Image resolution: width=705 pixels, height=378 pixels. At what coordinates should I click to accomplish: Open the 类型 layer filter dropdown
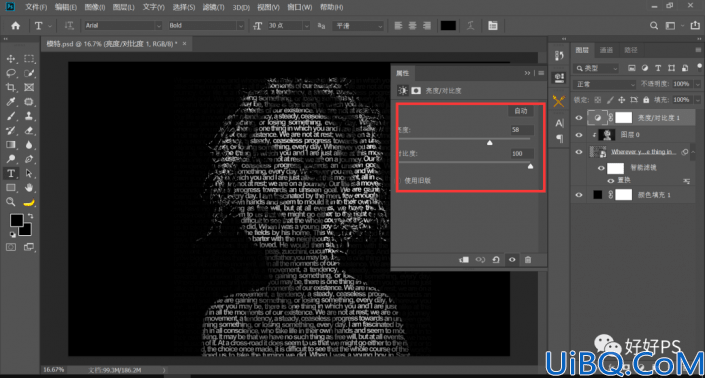[597, 68]
